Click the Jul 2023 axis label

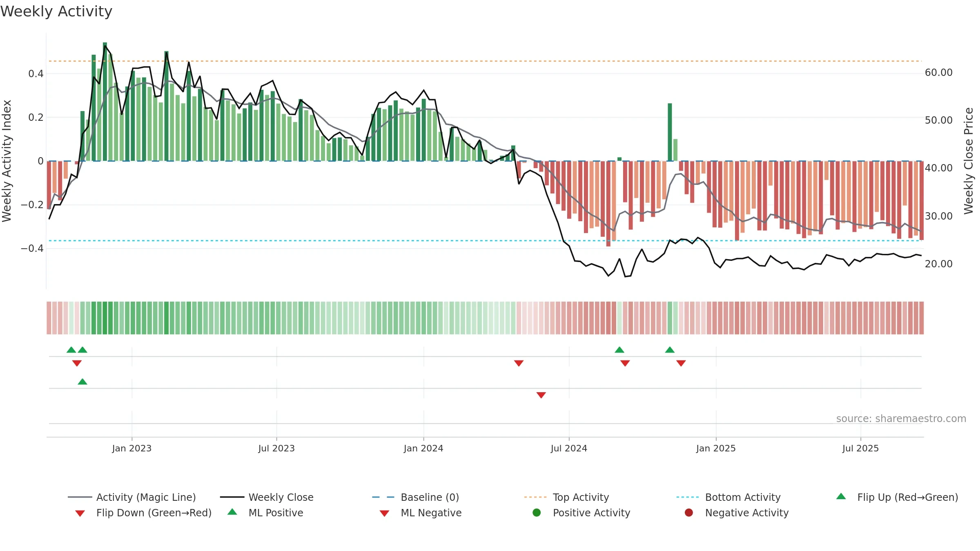pyautogui.click(x=276, y=448)
